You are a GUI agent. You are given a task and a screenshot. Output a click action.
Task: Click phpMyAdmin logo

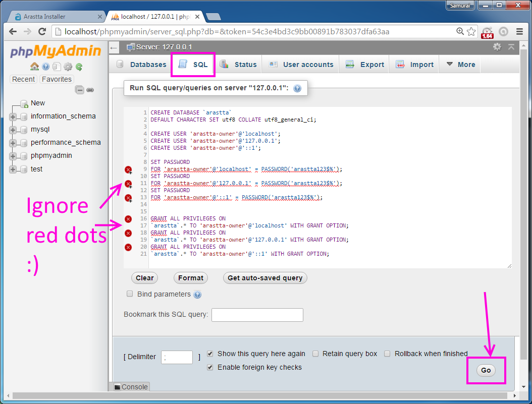click(x=56, y=51)
